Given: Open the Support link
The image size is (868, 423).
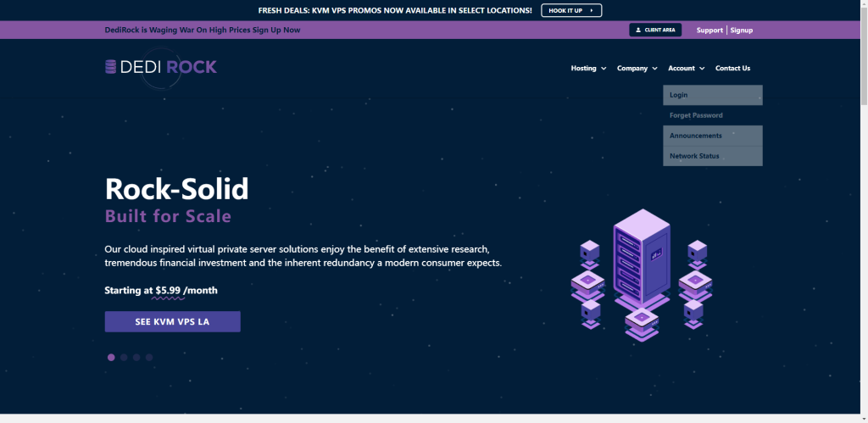Looking at the screenshot, I should point(709,30).
